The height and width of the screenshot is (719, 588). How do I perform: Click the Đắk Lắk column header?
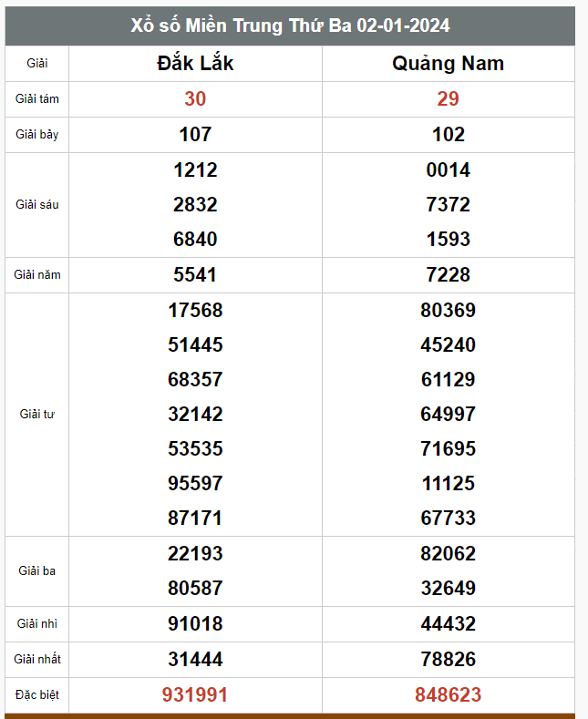tap(195, 63)
